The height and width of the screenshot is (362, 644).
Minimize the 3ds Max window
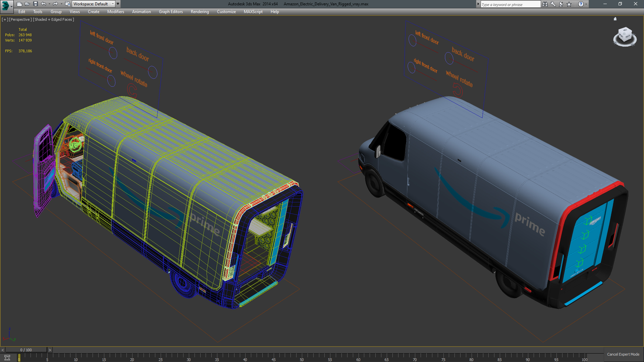[605, 4]
